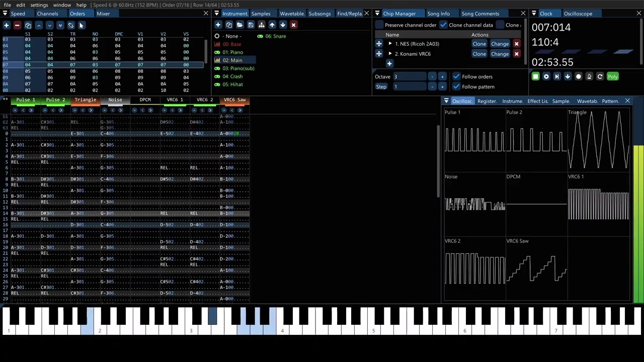
Task: Select the None instrument radio
Action: point(217,36)
